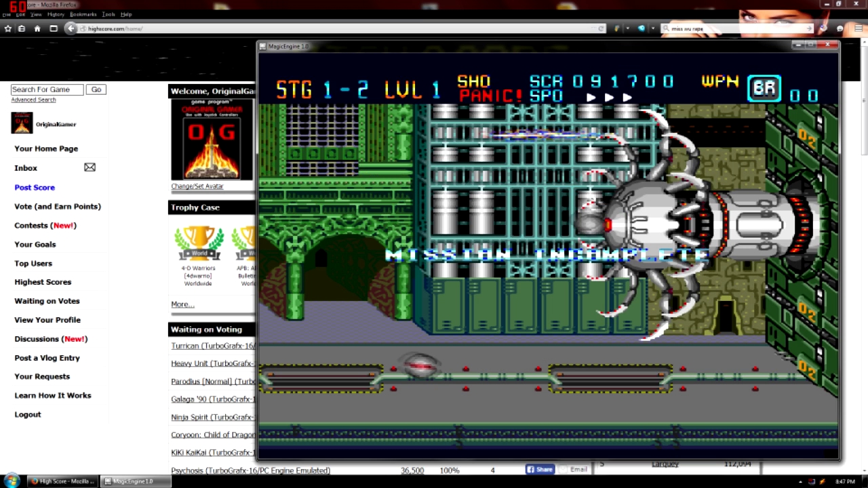Open the Tools menu
The height and width of the screenshot is (488, 868).
[x=108, y=14]
